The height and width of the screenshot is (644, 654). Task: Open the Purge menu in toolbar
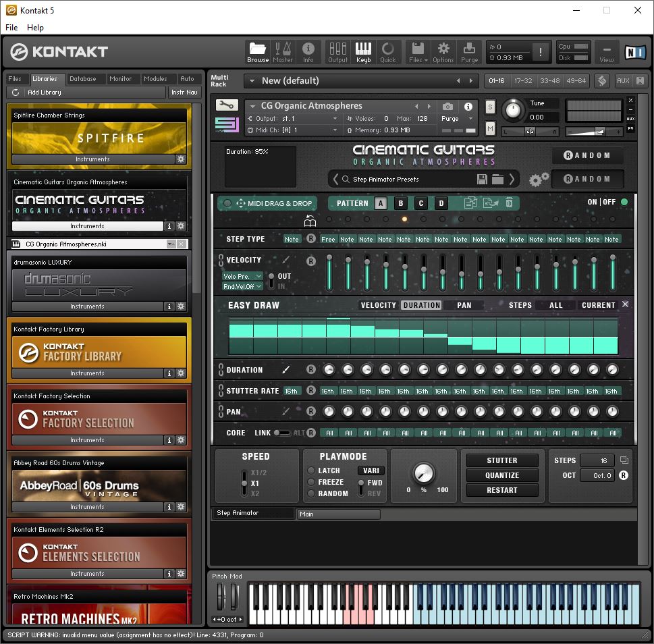(469, 52)
